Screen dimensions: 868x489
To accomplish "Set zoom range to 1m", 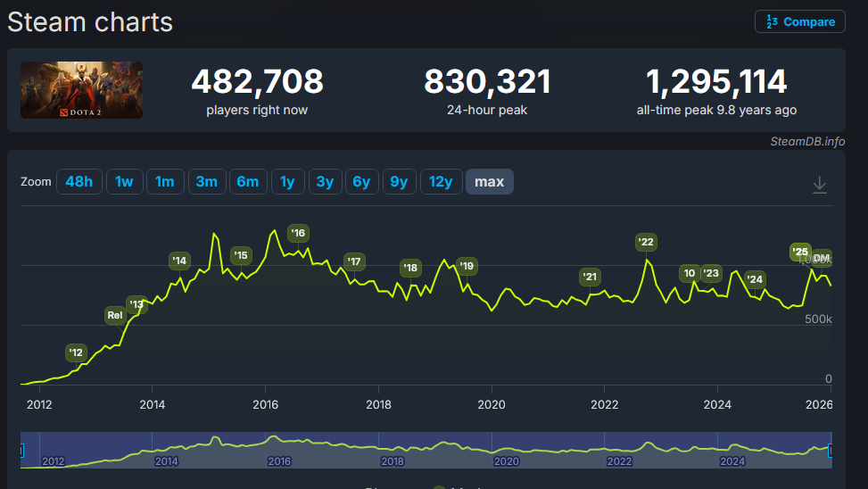I will click(165, 182).
